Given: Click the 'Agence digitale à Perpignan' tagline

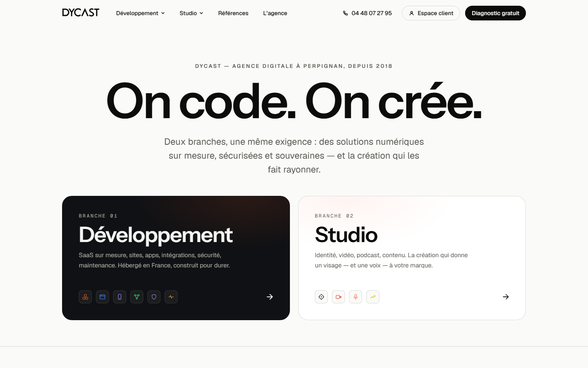Looking at the screenshot, I should point(294,66).
